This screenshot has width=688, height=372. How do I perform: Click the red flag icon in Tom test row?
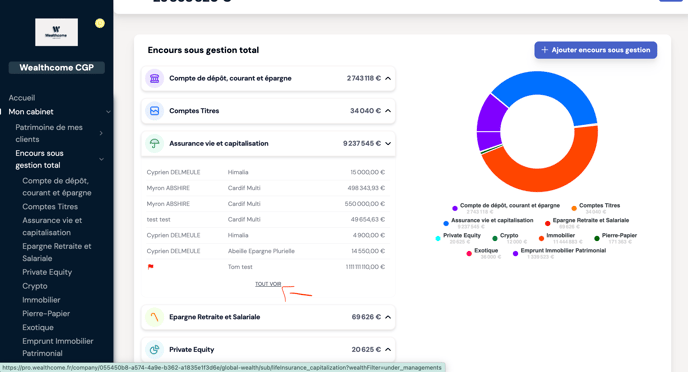[x=150, y=267]
